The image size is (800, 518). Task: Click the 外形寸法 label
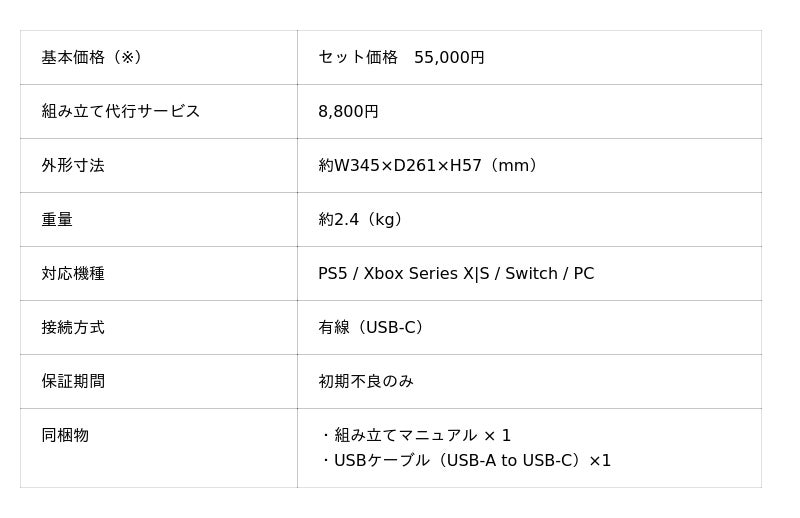73,166
